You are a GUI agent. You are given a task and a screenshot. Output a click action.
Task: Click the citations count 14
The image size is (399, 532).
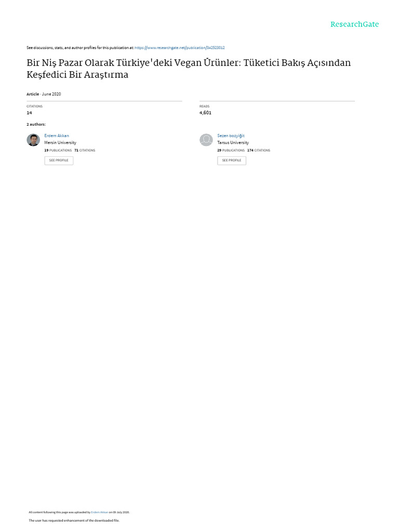pos(29,113)
